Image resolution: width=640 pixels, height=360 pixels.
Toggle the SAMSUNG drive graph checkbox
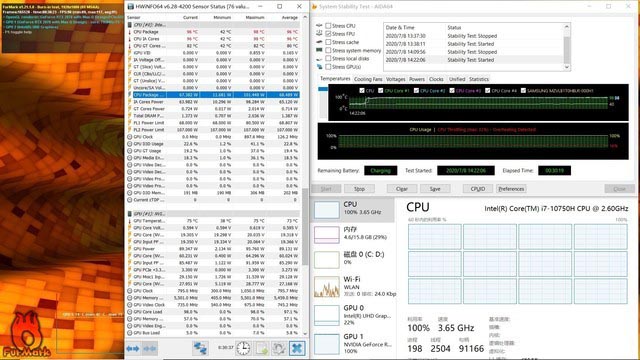(523, 91)
